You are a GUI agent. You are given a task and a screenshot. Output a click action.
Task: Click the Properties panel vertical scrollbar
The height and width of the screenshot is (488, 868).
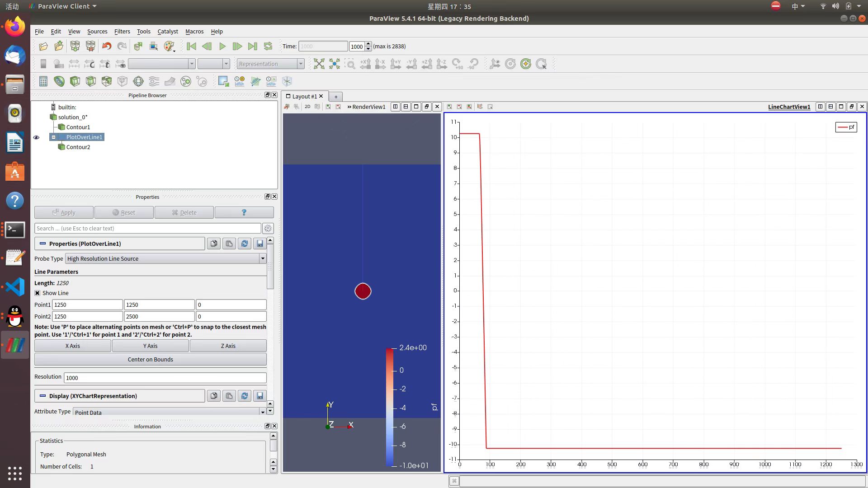(x=270, y=267)
